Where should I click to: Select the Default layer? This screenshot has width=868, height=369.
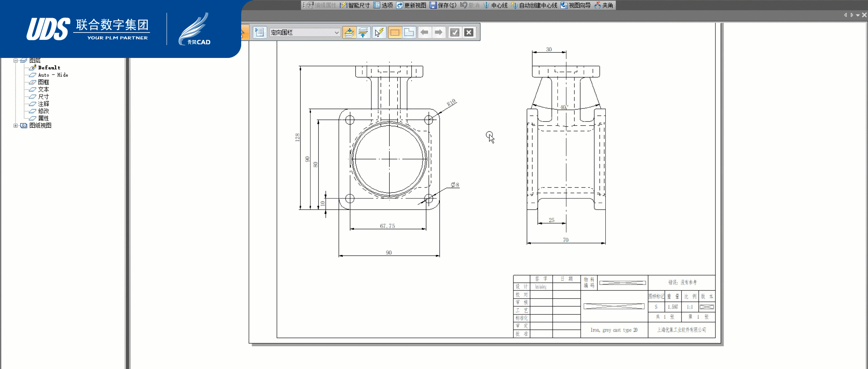49,68
